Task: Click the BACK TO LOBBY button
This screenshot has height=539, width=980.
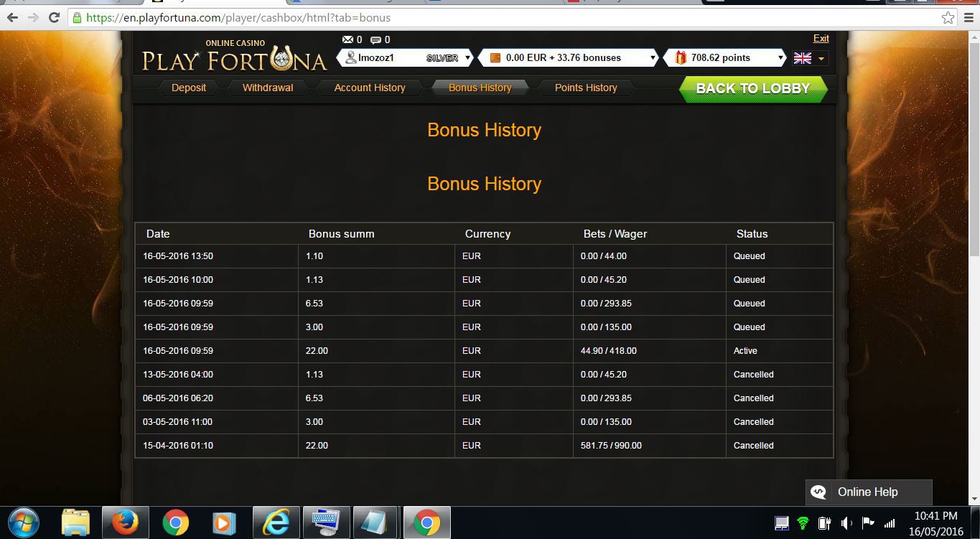Action: 753,89
